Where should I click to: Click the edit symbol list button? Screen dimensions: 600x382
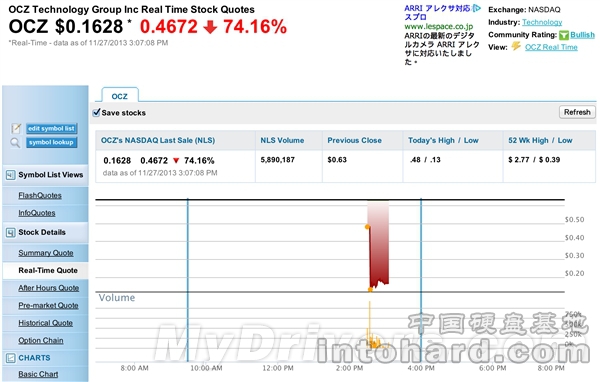click(51, 129)
